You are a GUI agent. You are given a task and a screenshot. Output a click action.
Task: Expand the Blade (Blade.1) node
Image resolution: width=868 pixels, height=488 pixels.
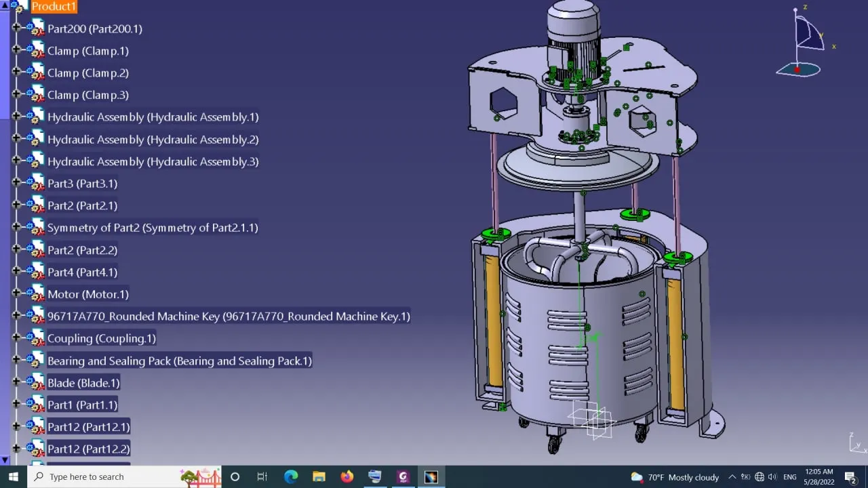pos(16,383)
